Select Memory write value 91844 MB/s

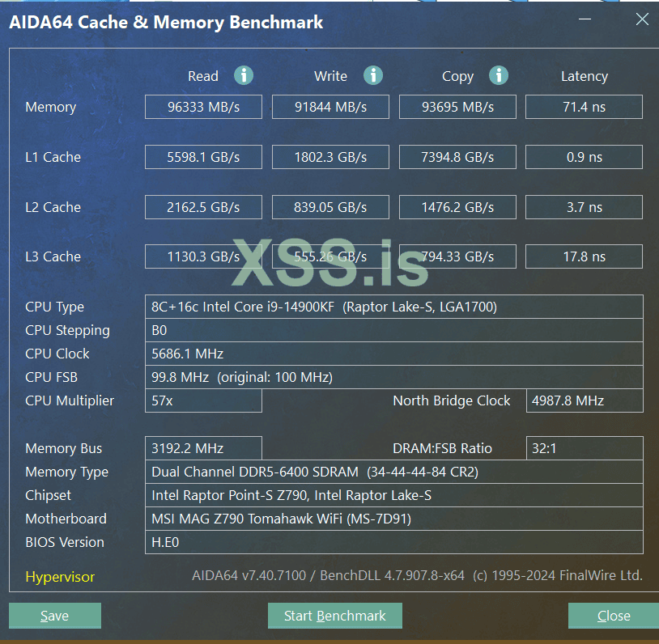pos(330,107)
